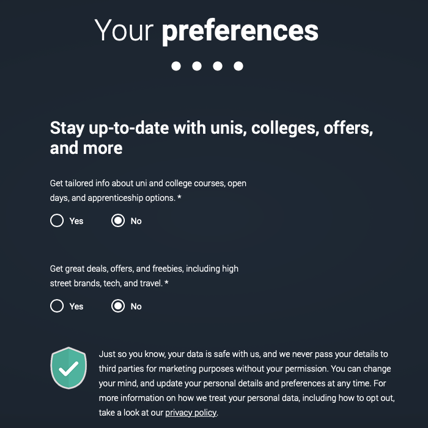Image resolution: width=428 pixels, height=428 pixels.
Task: Click the 'Get great deals, offers' question text
Action: pos(144,276)
